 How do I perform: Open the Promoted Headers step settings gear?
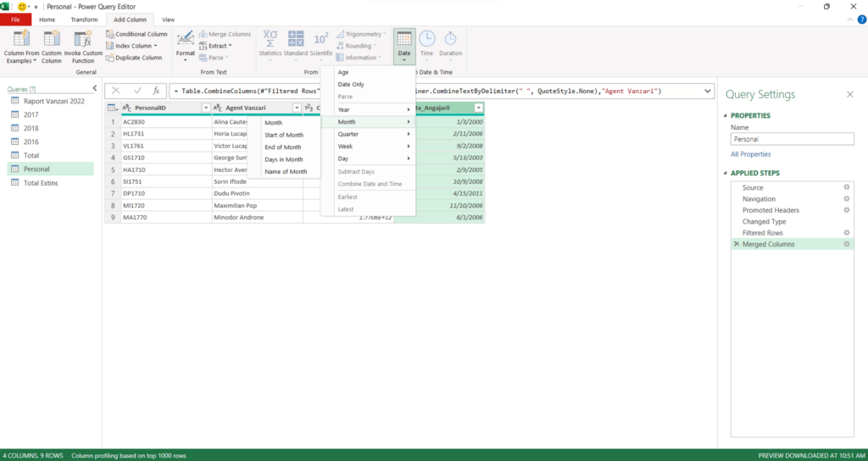click(x=847, y=210)
